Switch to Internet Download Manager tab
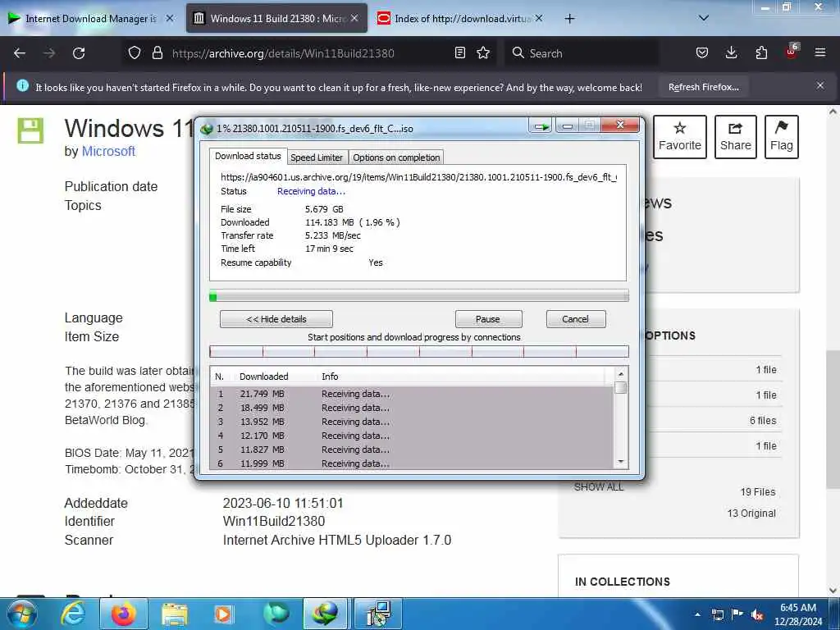The width and height of the screenshot is (840, 630). pyautogui.click(x=91, y=19)
